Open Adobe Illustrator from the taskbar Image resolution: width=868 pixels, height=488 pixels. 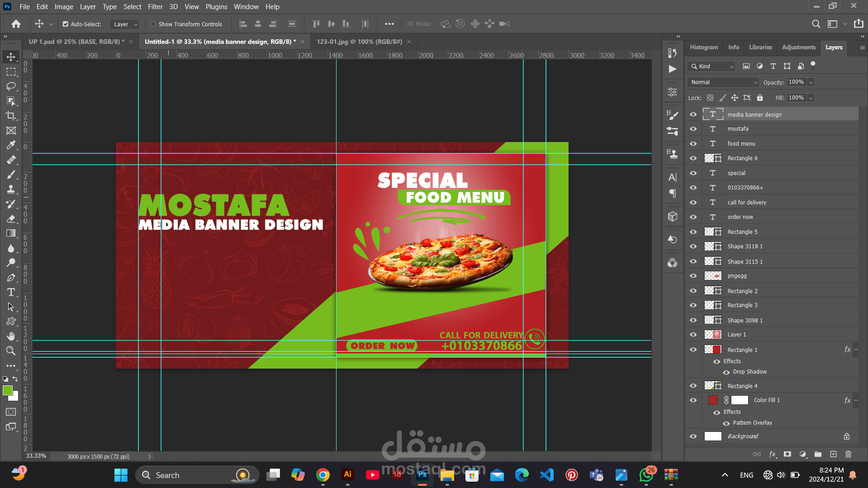pos(347,474)
